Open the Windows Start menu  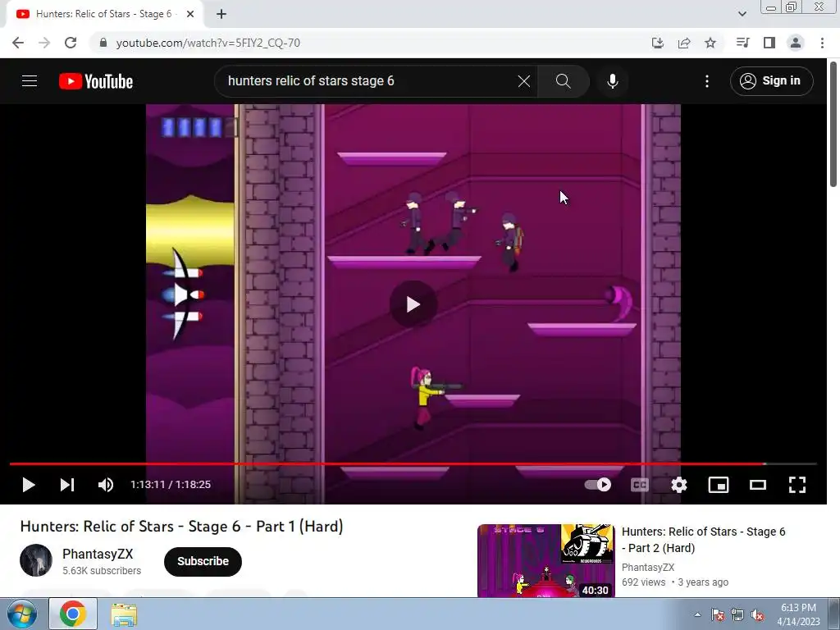coord(22,614)
